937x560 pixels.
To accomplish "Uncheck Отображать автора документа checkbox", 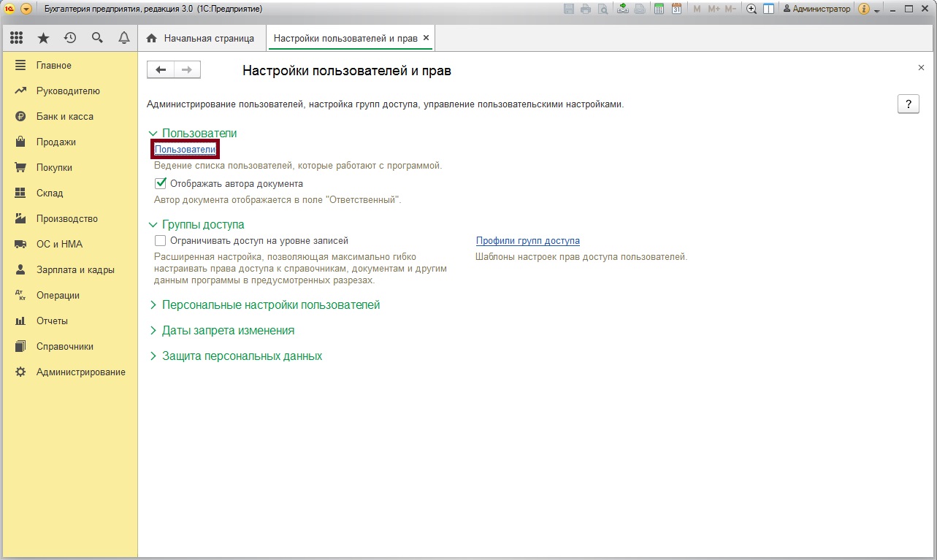I will click(x=161, y=183).
